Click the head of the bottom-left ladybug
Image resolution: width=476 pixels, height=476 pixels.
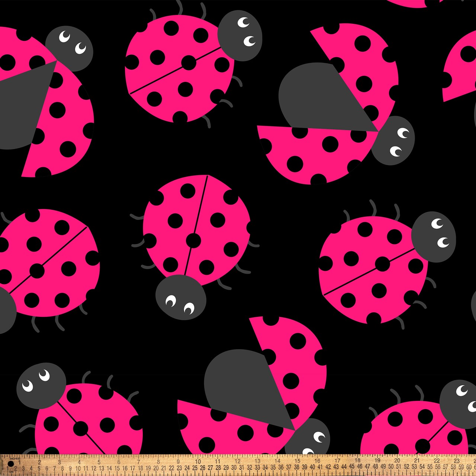click(41, 386)
